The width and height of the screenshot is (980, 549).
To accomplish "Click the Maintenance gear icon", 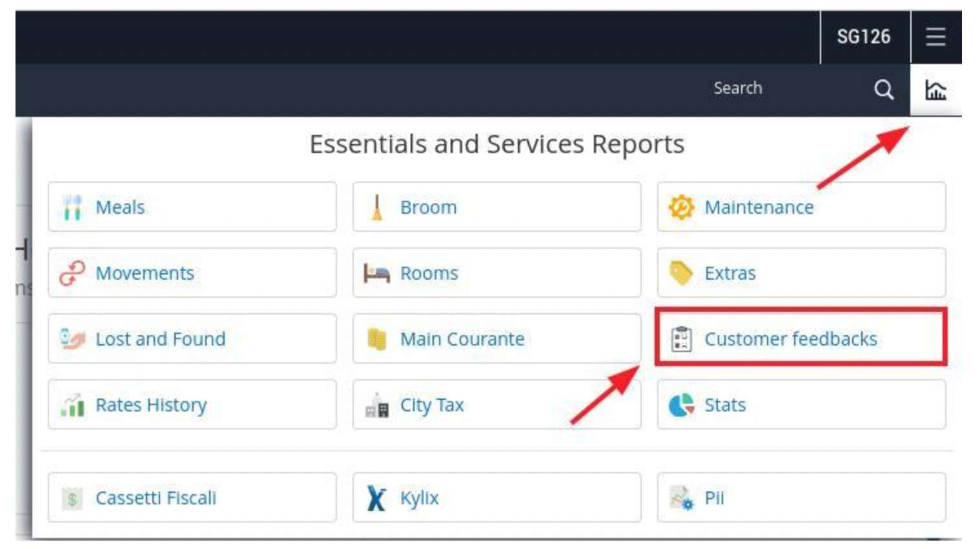I will [681, 207].
